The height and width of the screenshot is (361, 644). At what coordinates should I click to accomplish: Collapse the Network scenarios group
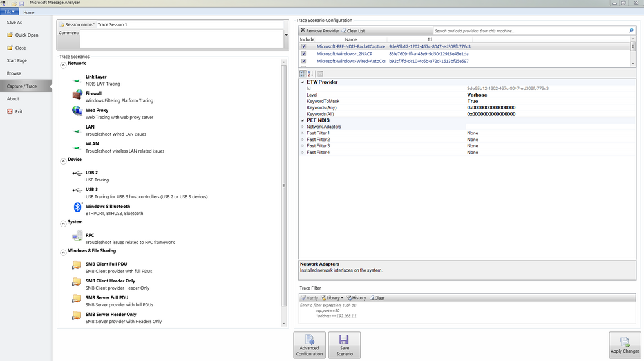[x=63, y=65]
